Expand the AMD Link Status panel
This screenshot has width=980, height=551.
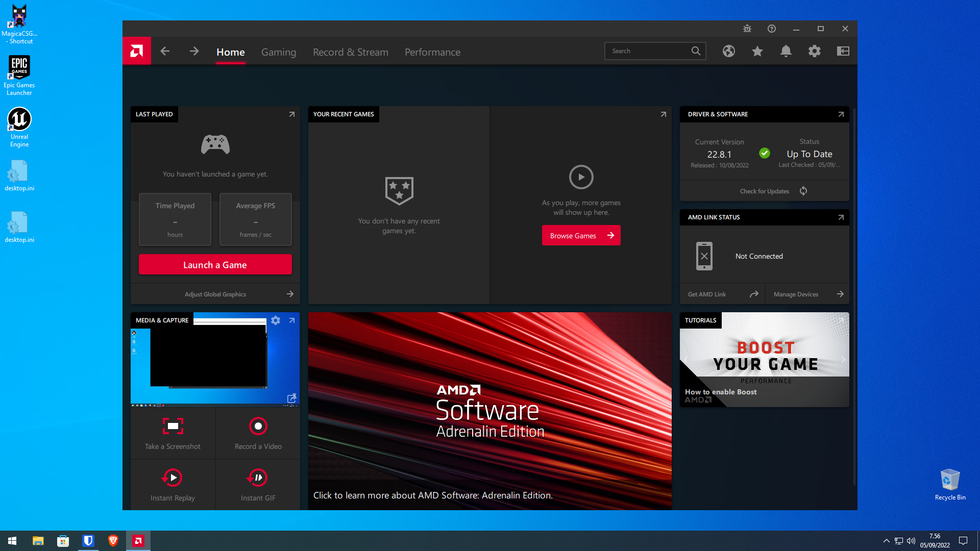point(841,217)
